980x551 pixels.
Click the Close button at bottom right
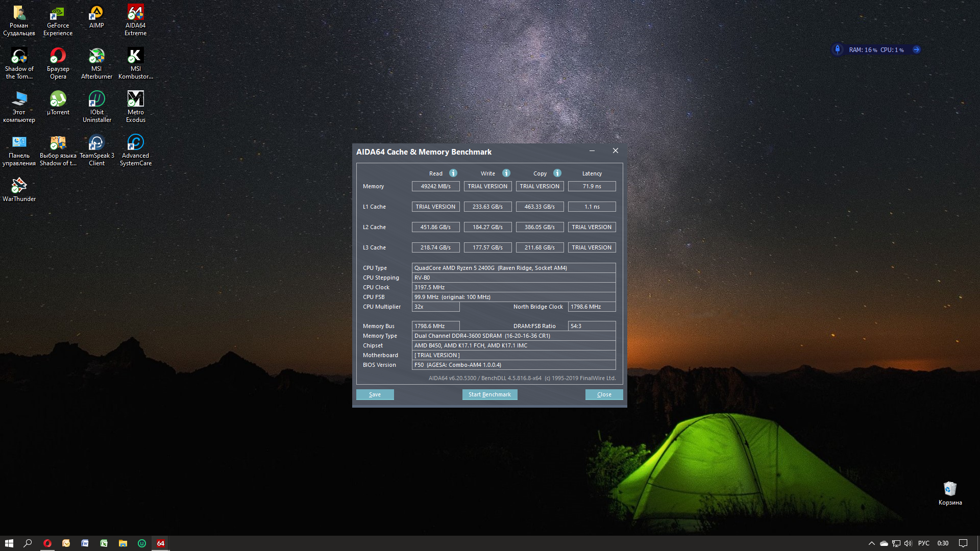click(x=604, y=394)
